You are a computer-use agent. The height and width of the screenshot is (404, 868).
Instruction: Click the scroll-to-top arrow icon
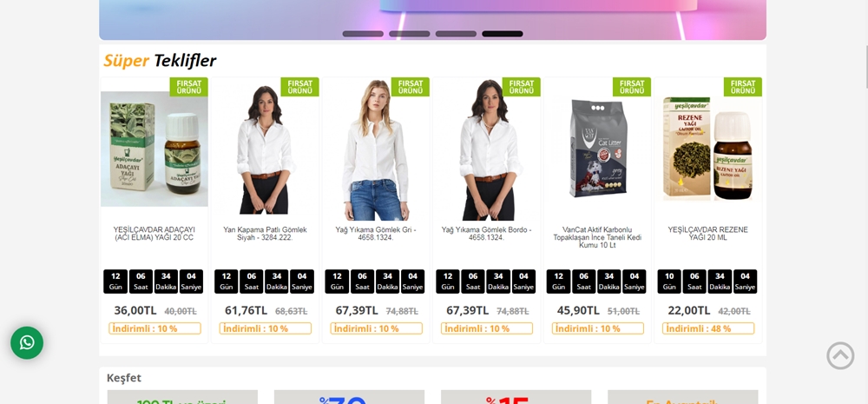pyautogui.click(x=840, y=356)
